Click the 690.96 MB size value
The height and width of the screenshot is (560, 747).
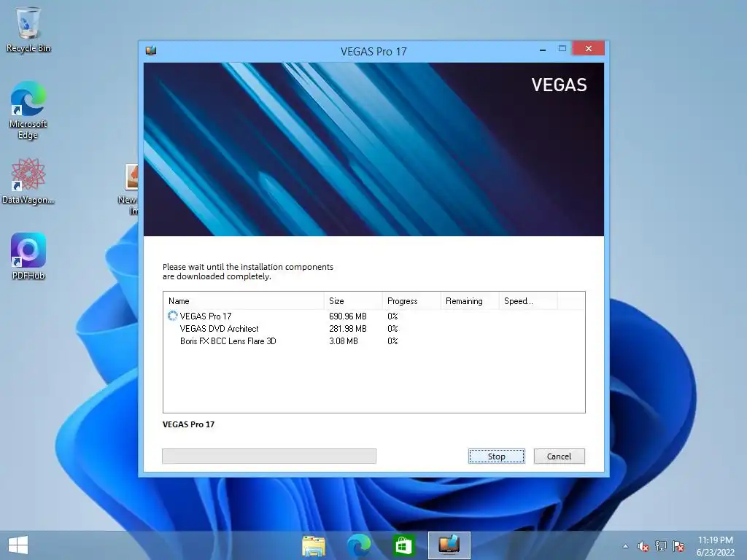point(348,316)
